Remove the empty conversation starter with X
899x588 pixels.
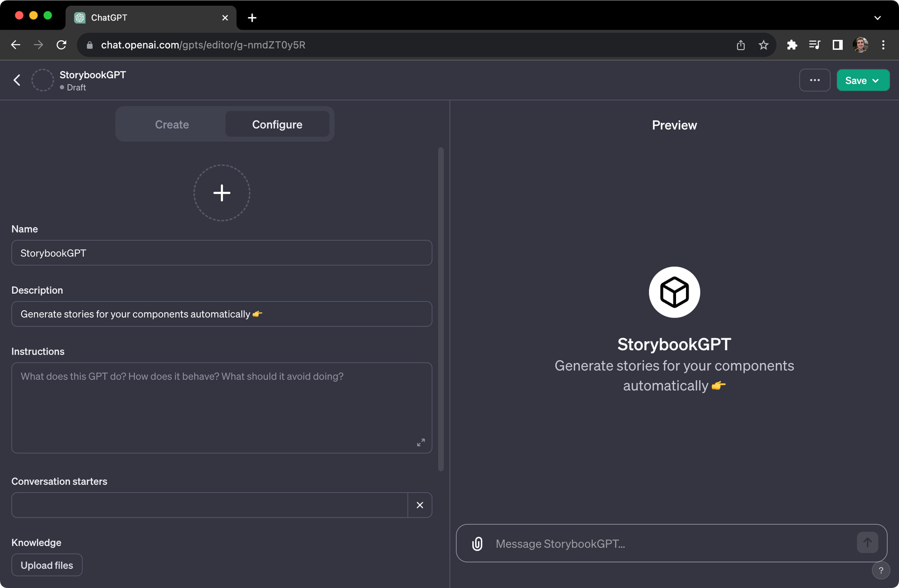(419, 505)
